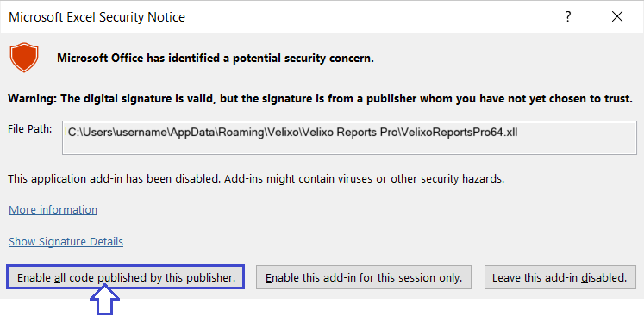Leave this add-in disabled

click(560, 277)
